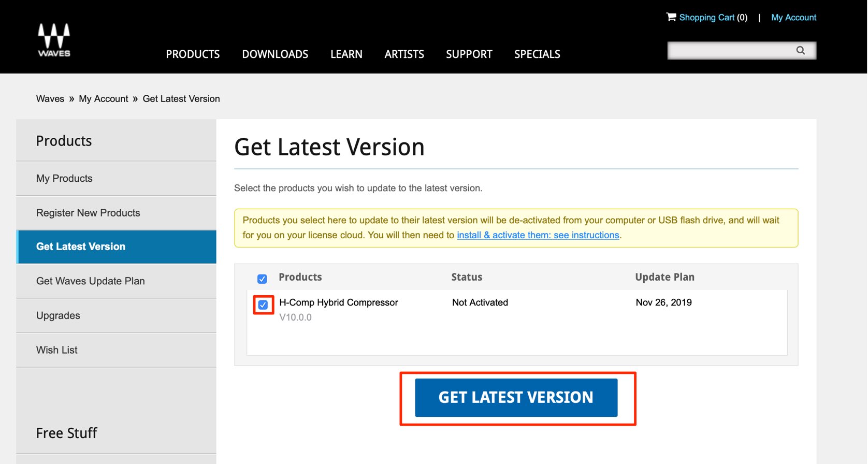This screenshot has height=464, width=868.
Task: Go to My Account in header
Action: pyautogui.click(x=793, y=18)
